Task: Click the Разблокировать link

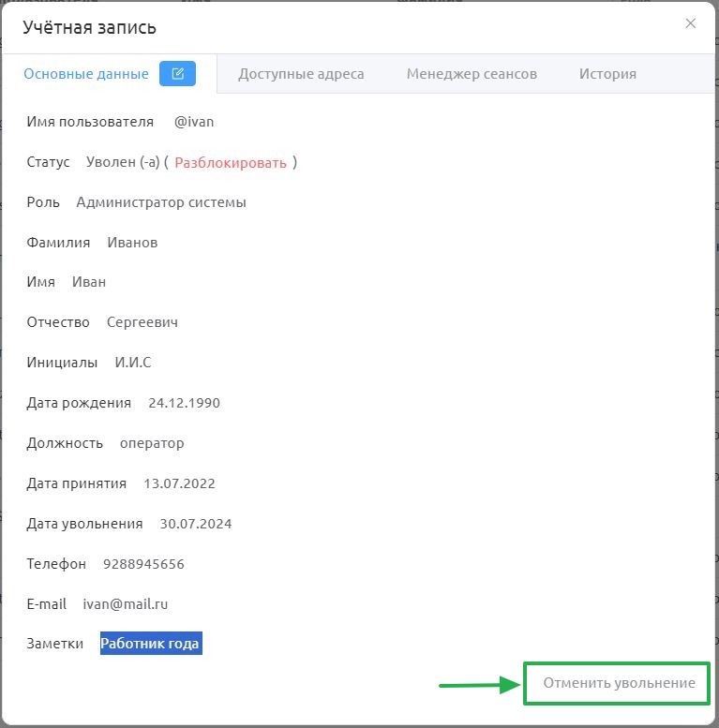Action: click(231, 162)
